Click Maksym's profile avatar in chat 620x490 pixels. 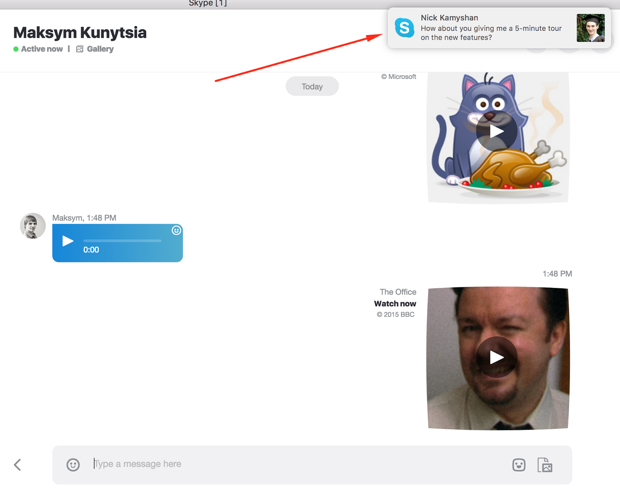pos(33,226)
